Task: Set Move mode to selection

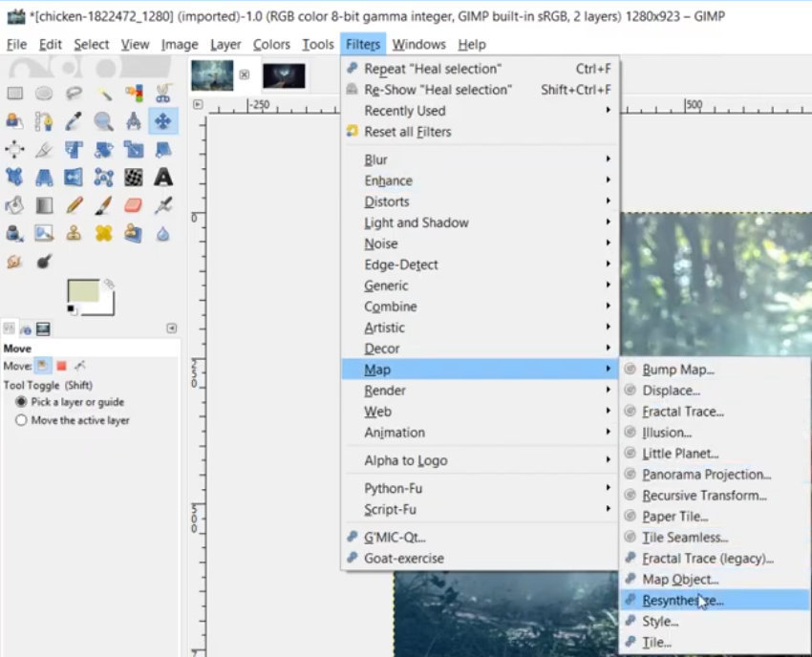Action: coord(62,366)
